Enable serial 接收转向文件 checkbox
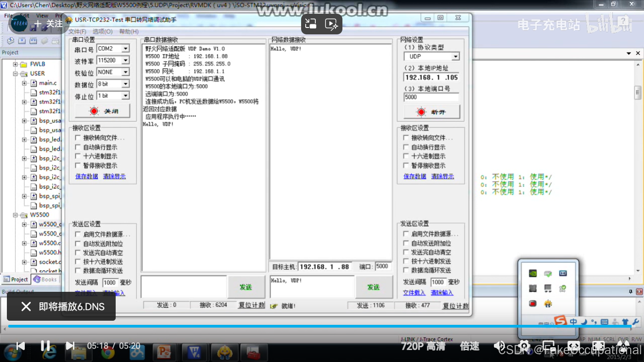 tap(78, 138)
